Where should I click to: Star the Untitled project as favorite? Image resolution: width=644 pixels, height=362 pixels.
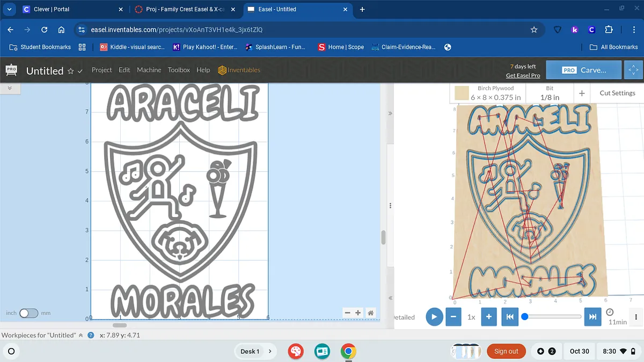point(71,71)
